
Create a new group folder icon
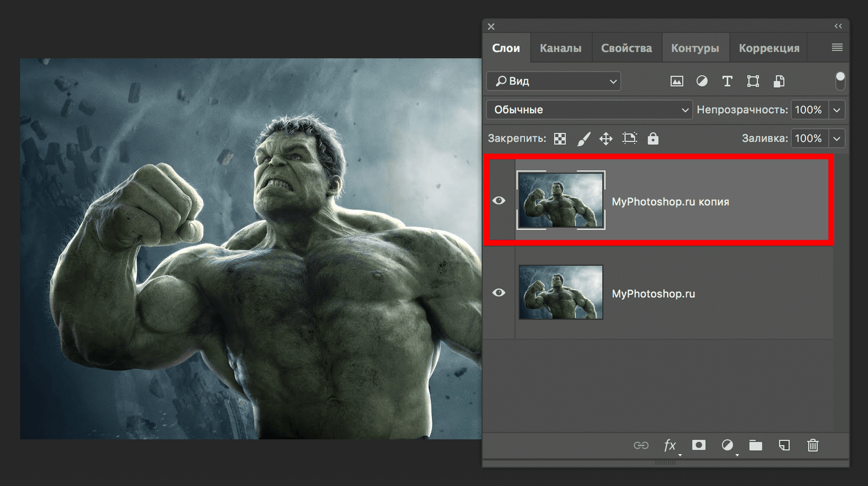tap(755, 445)
